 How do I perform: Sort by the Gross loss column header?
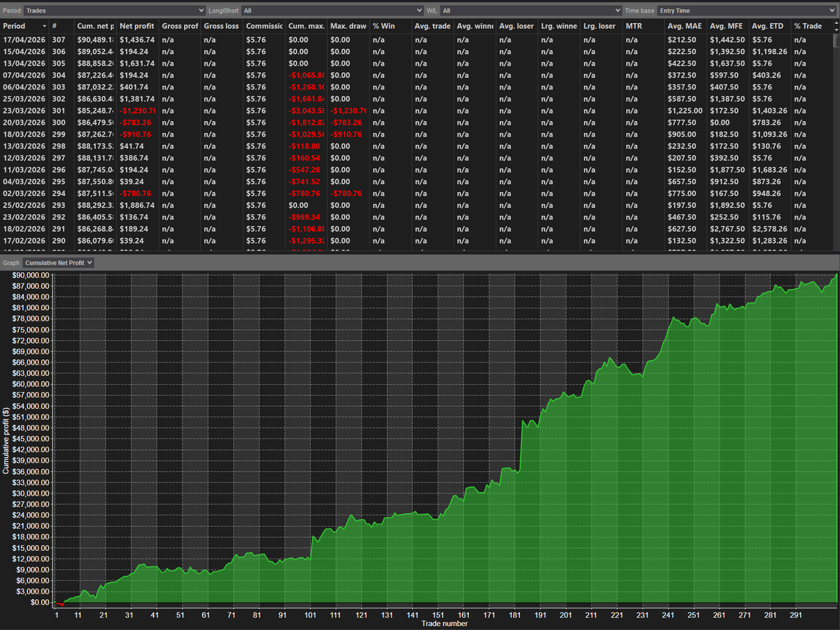(x=221, y=26)
